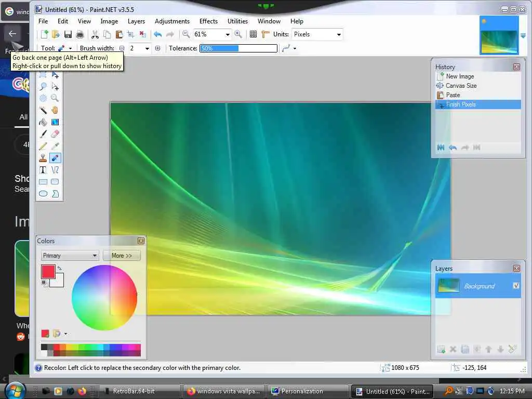Image resolution: width=532 pixels, height=399 pixels.
Task: Switch to Personalization taskbar button
Action: [308, 391]
